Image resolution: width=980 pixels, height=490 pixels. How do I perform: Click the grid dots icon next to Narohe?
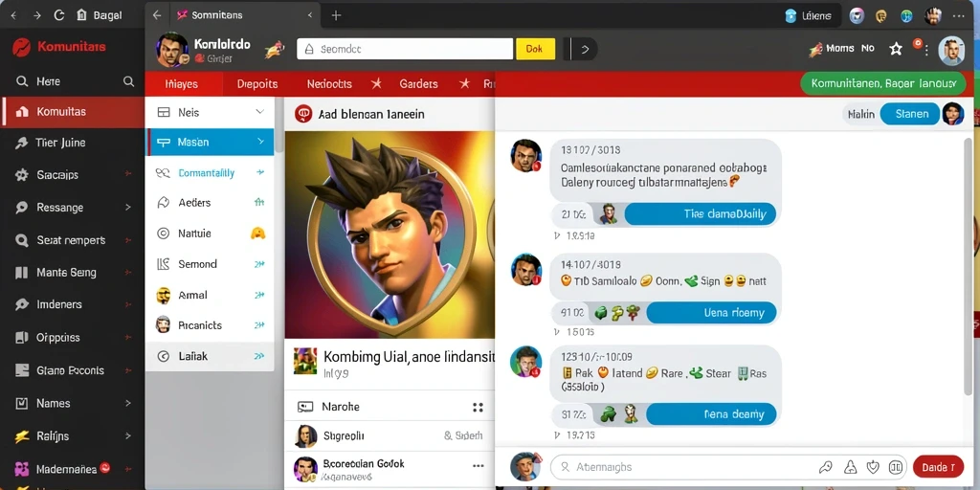click(479, 408)
